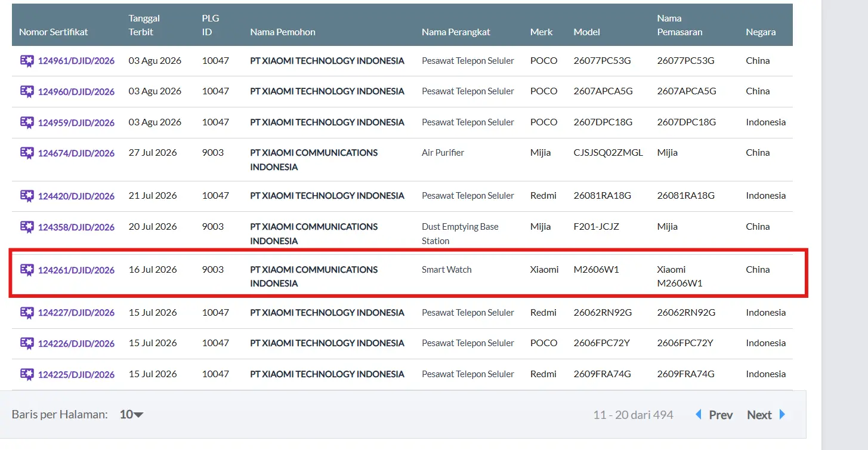Click the date 27 Jul 2026
868x450 pixels.
coord(153,153)
